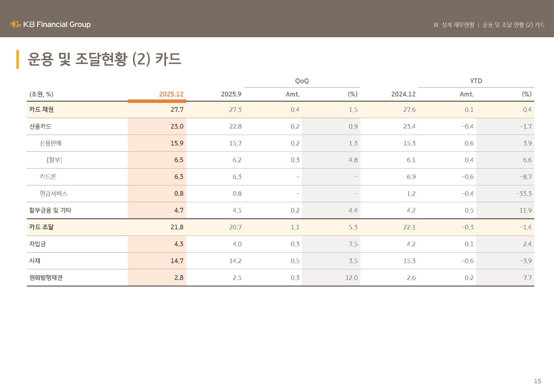Image resolution: width=554 pixels, height=392 pixels.
Task: Click the yellow accent bar beside the title
Action: (x=18, y=59)
